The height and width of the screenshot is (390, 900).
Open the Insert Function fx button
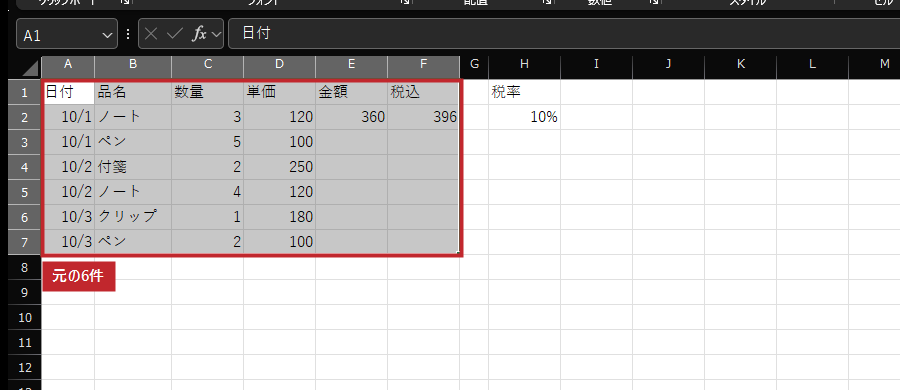coord(199,34)
